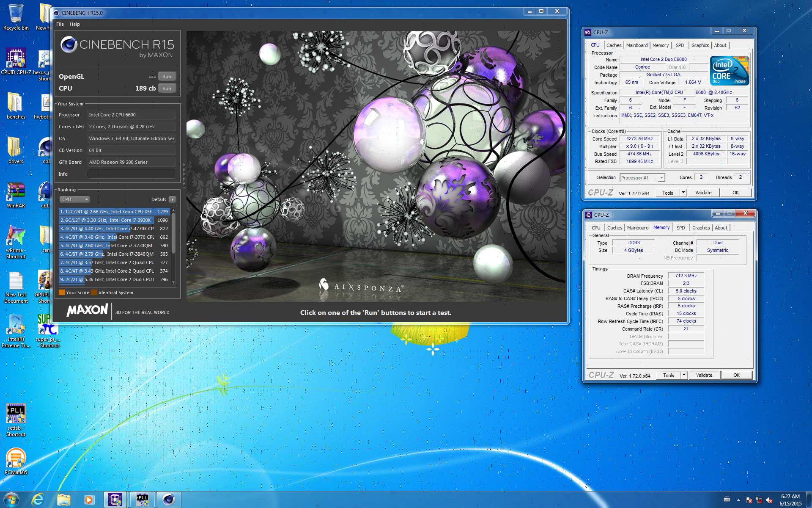Select ranking row 2C/2T Core 2 Duo 296
The height and width of the screenshot is (508, 812).
click(114, 279)
